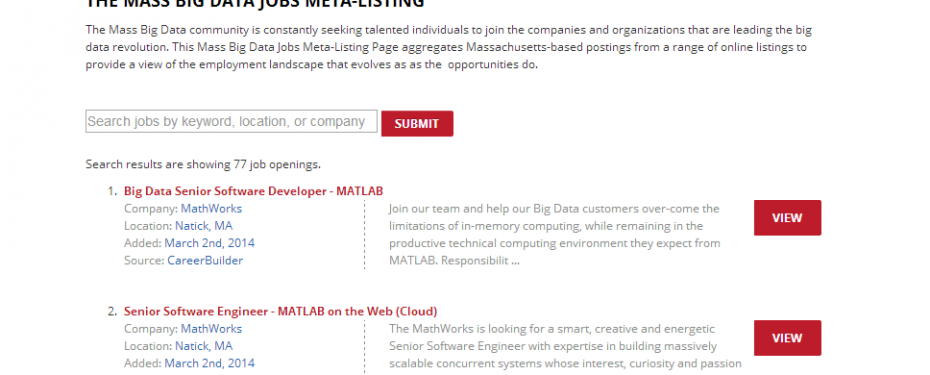The height and width of the screenshot is (375, 930).
Task: Click the 'Company:' label in first listing
Action: click(x=151, y=209)
